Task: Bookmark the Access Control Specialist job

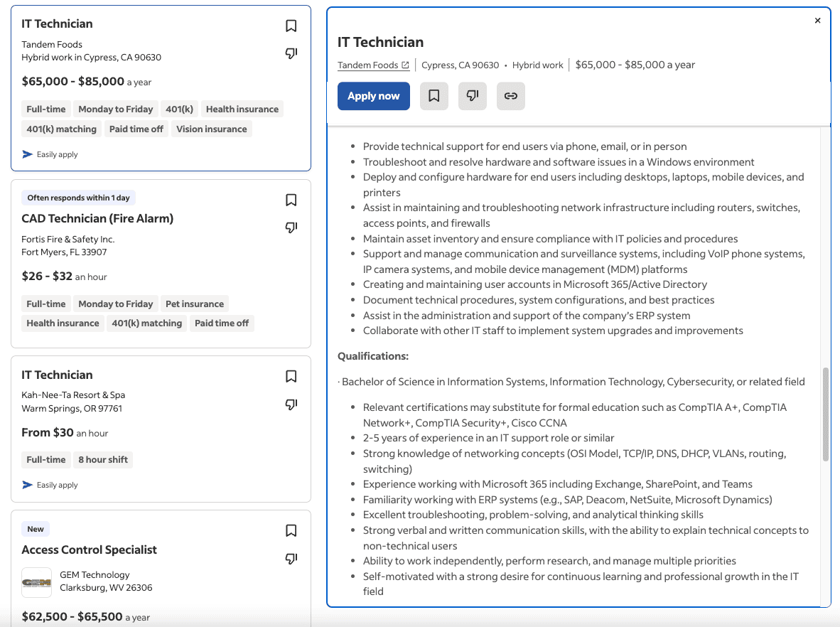Action: pyautogui.click(x=291, y=530)
